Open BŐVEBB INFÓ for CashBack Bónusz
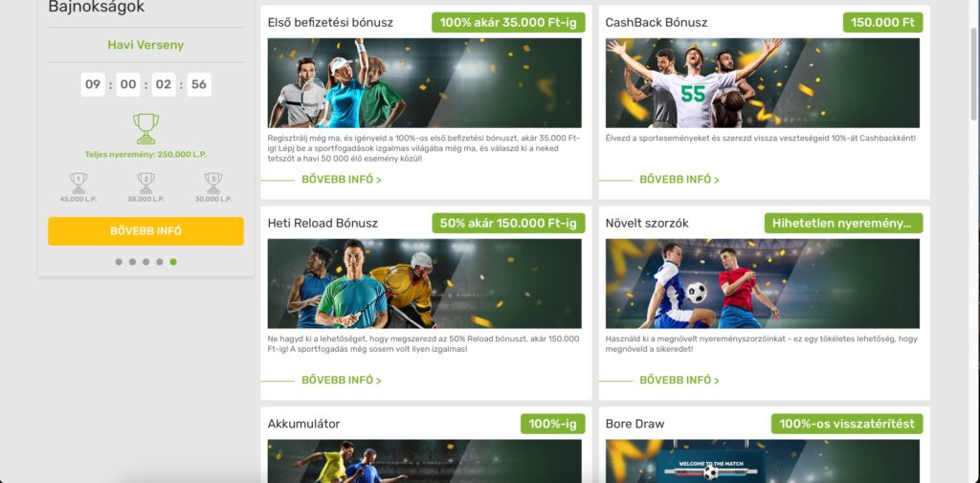980x483 pixels. point(679,179)
